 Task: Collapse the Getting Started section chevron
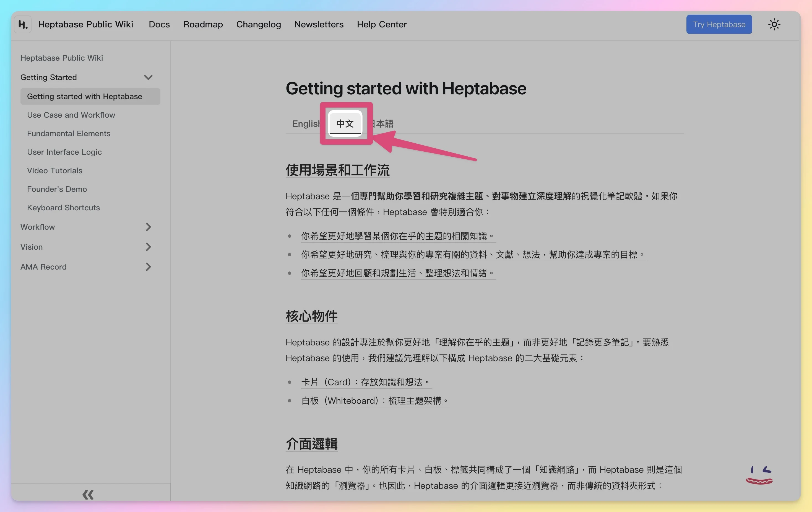point(148,77)
